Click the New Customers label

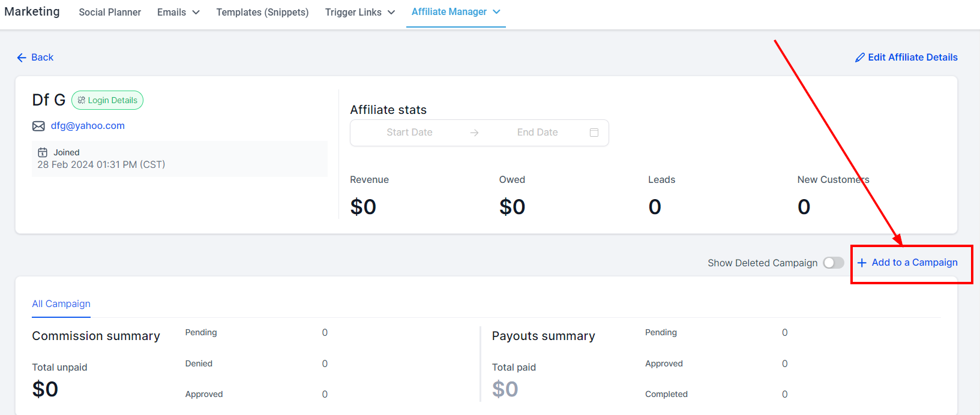[833, 180]
